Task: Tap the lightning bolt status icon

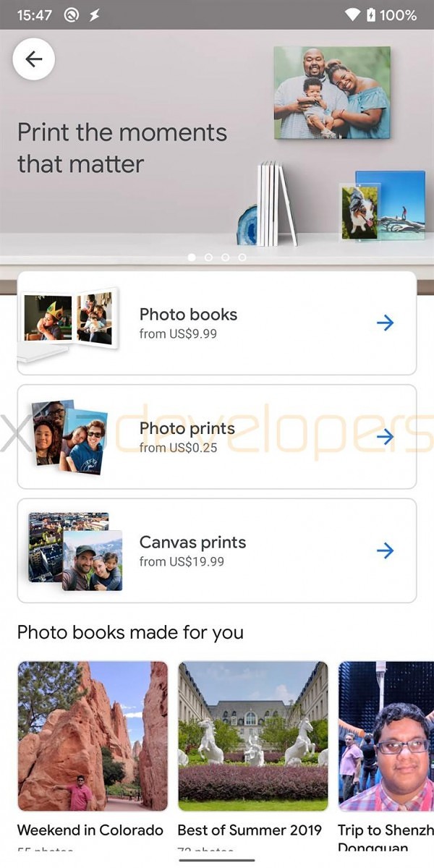Action: click(x=94, y=14)
